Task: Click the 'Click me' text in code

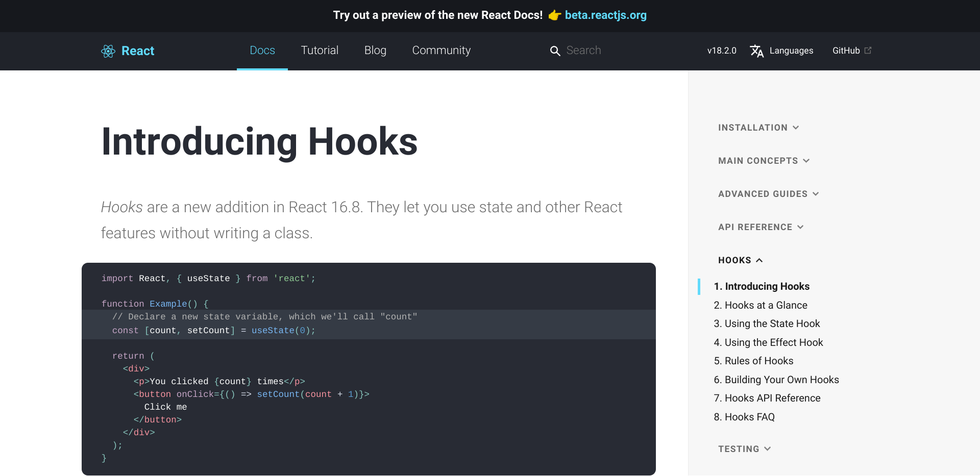Action: (165, 407)
